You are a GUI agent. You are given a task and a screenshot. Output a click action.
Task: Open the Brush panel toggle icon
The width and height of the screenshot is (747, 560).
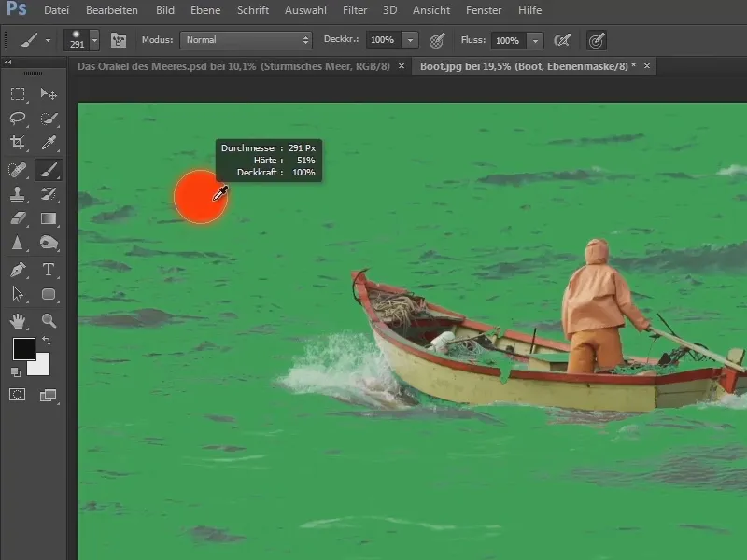tap(119, 40)
